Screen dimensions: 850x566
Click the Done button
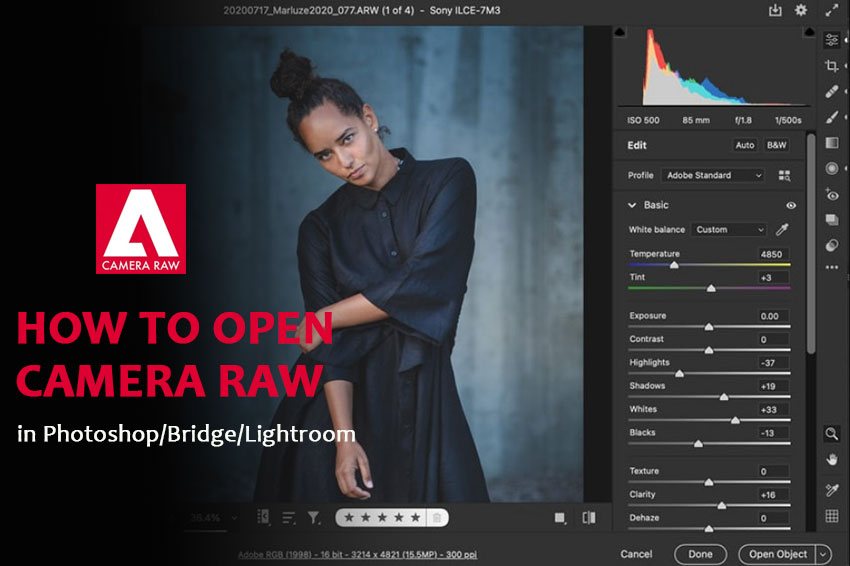[700, 555]
